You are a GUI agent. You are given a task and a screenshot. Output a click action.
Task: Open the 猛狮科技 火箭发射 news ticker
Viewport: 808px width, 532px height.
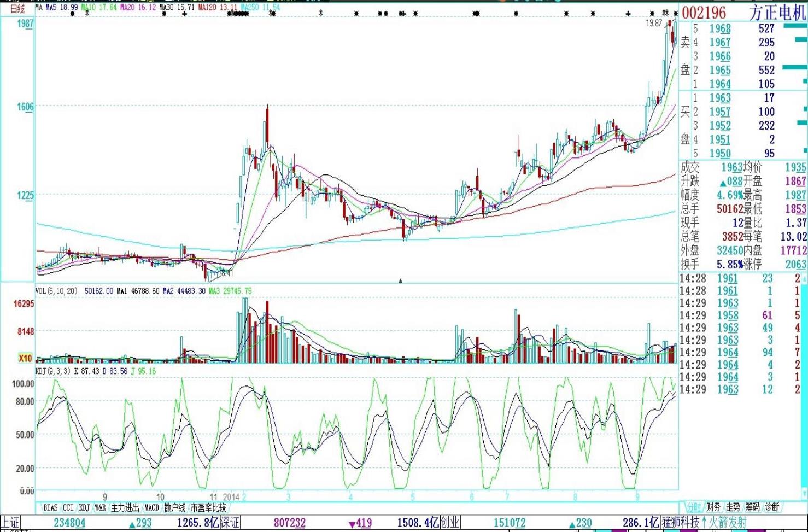pos(704,523)
